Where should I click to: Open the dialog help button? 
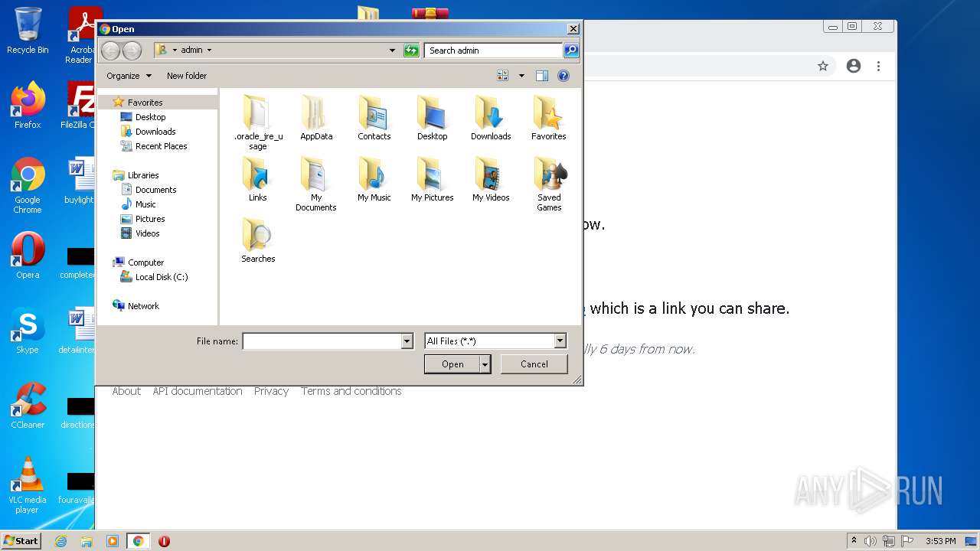563,76
